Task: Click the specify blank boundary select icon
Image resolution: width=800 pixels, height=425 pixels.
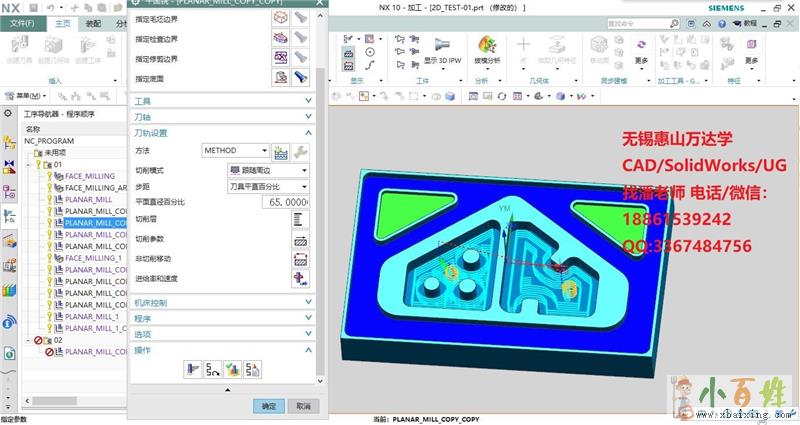Action: tap(281, 18)
